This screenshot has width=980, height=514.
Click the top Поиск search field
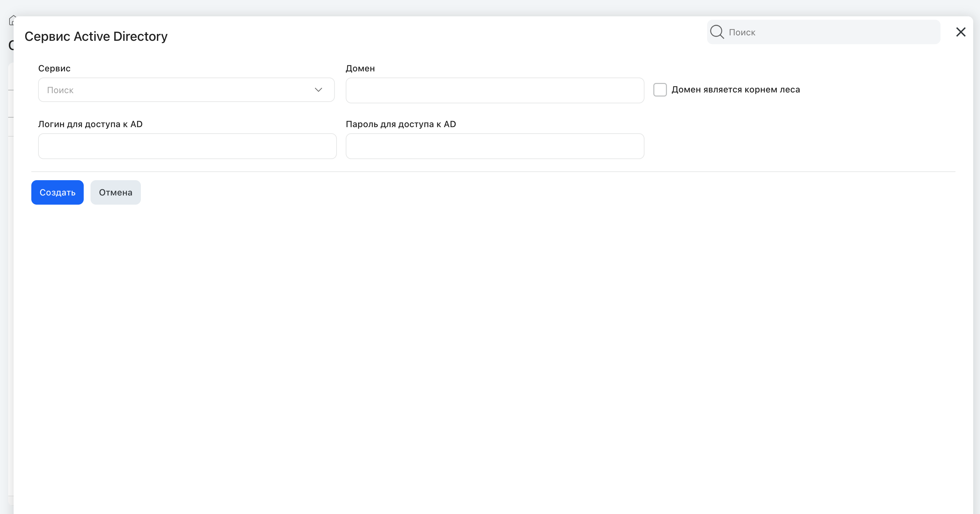[823, 32]
